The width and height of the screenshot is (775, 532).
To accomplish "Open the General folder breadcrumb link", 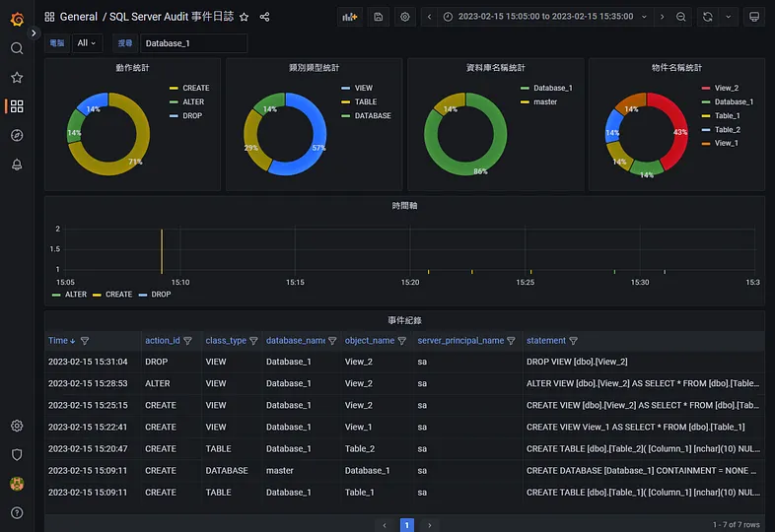I will click(x=79, y=17).
